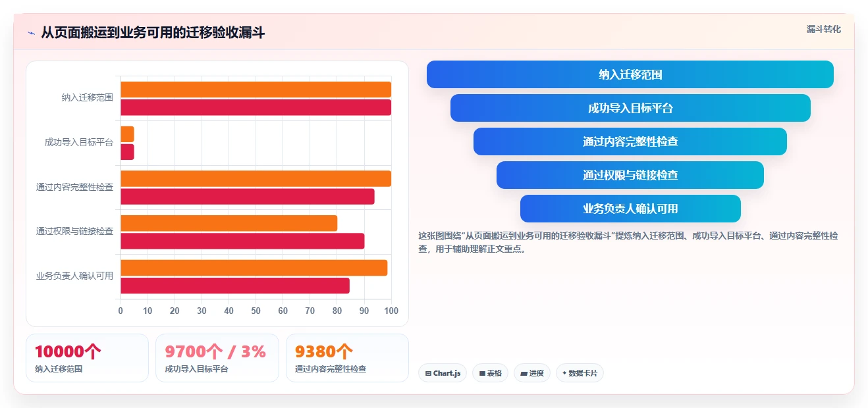Click the 数据卡片 tag chip

point(580,373)
